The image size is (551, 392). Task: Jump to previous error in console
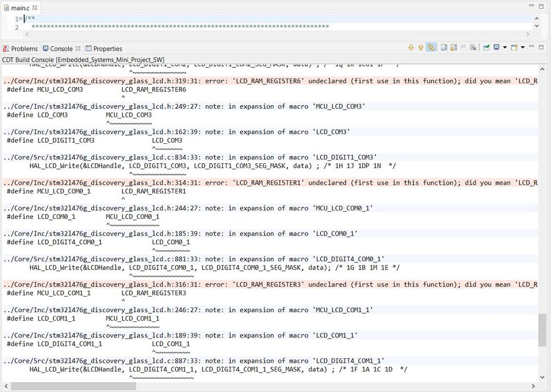421,47
